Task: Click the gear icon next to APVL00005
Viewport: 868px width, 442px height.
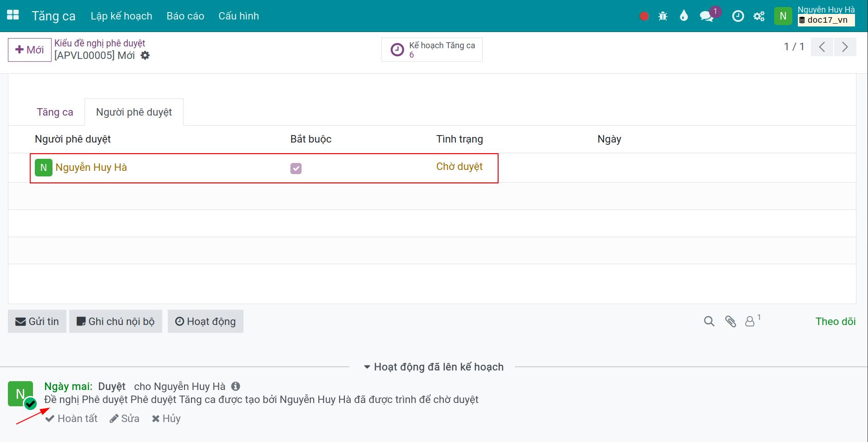Action: tap(145, 55)
